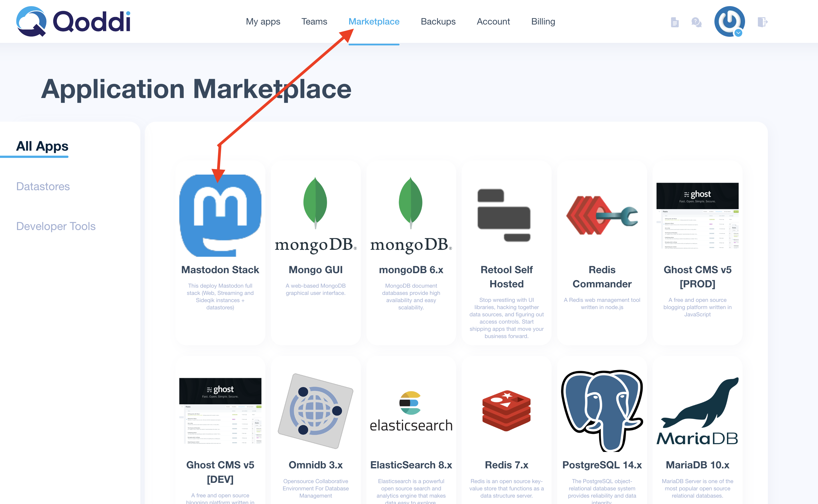Open Ghost CMS v5 [DEV] title

point(220,472)
